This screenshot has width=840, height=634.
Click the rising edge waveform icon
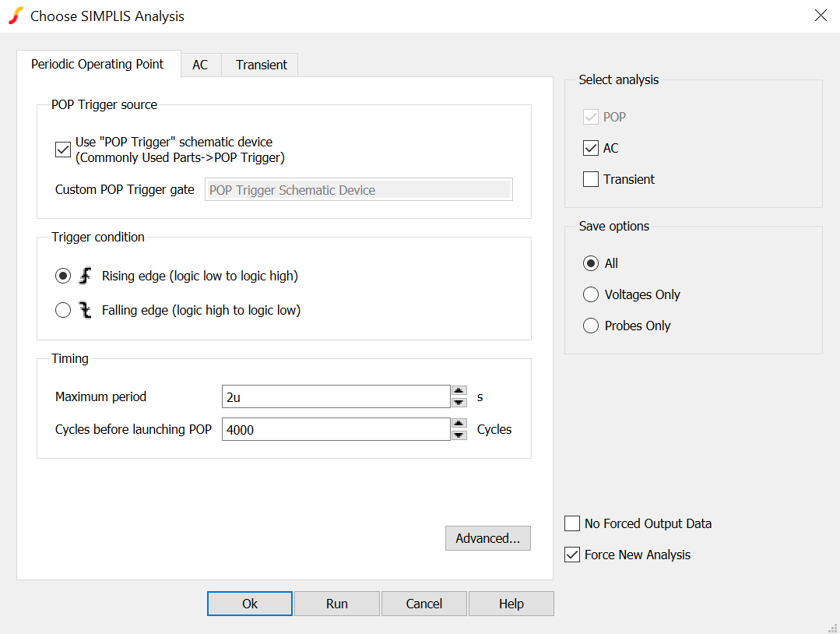point(86,276)
